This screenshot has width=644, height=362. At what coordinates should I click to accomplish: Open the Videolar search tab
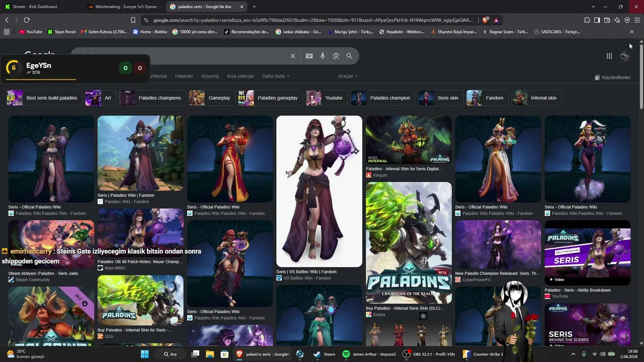[x=158, y=76]
